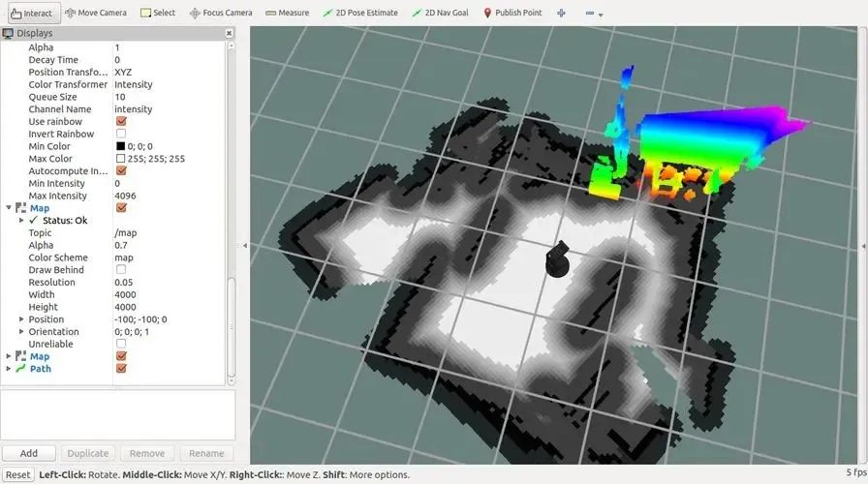Toggle the Path display checkbox
The image size is (868, 484).
pos(121,369)
